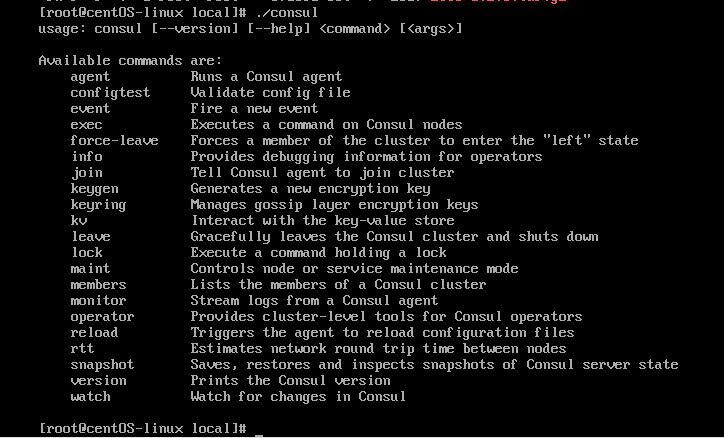Click the "maint" command name
The width and height of the screenshot is (724, 438).
[x=90, y=268]
